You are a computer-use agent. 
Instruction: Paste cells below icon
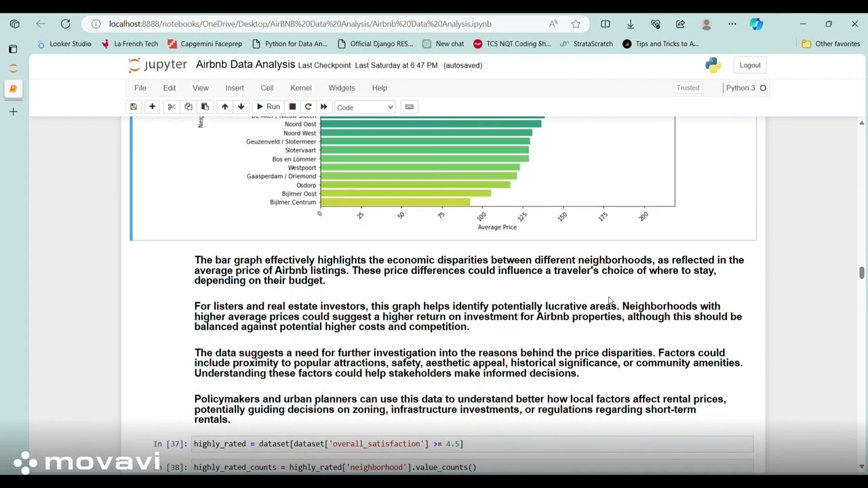(205, 107)
